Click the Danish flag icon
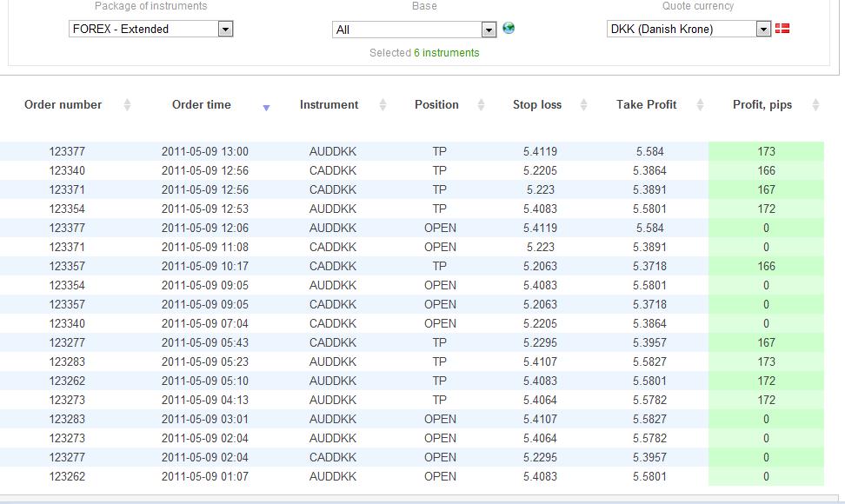Screen dimensions: 845x504 click(782, 29)
